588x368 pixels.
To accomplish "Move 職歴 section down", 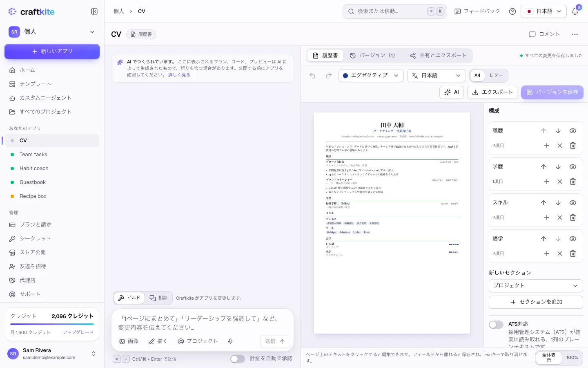I will point(558,131).
